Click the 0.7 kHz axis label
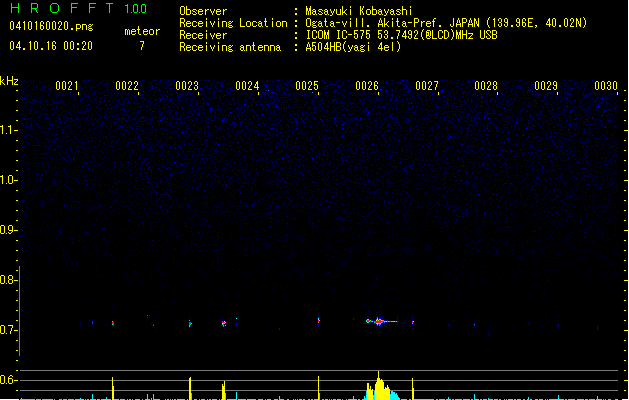This screenshot has height=400, width=629. click(x=8, y=330)
